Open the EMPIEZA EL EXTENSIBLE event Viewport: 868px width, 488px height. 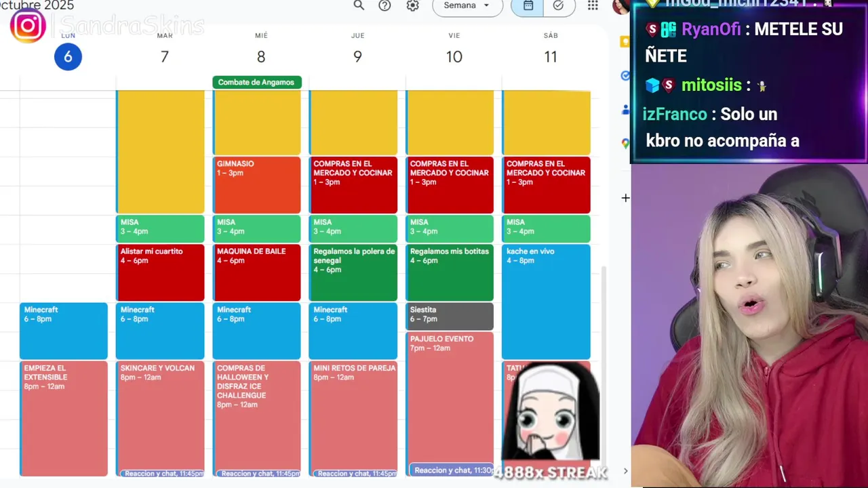click(64, 418)
